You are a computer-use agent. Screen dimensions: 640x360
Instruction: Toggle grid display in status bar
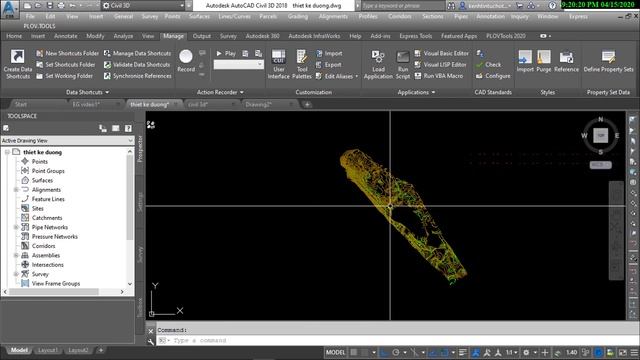354,352
